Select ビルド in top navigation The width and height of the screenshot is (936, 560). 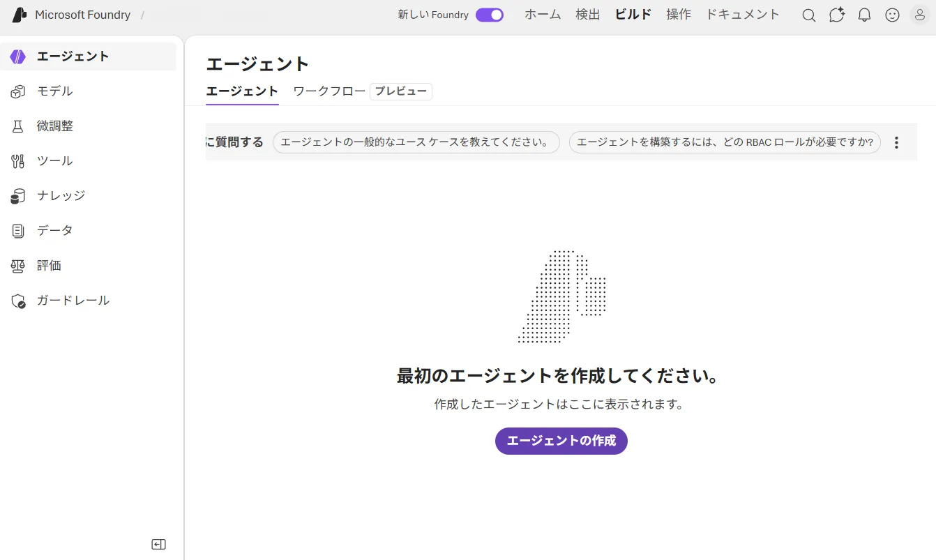pos(633,15)
